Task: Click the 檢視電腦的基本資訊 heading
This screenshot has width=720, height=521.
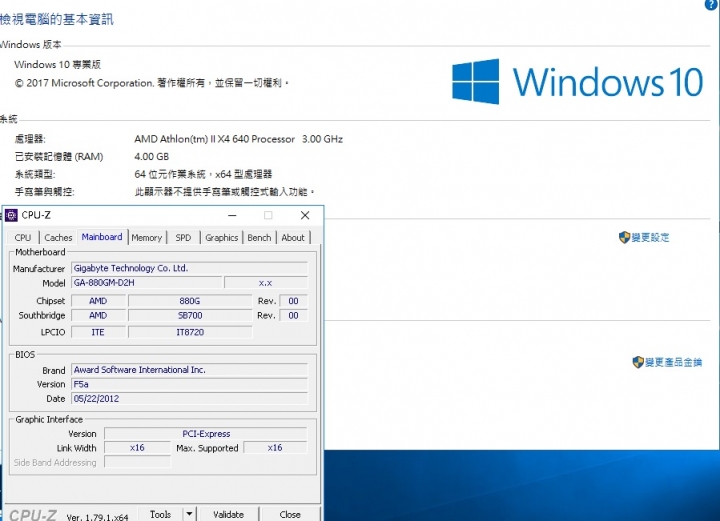Action: click(56, 19)
